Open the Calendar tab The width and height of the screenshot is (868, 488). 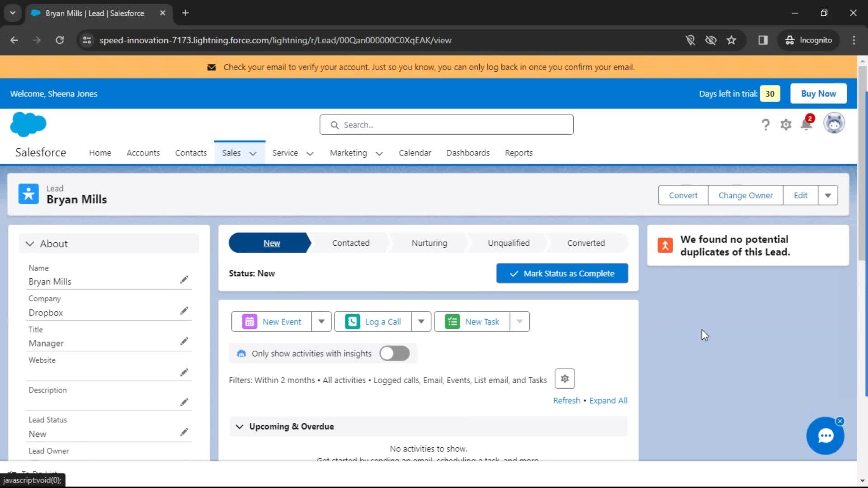click(415, 153)
